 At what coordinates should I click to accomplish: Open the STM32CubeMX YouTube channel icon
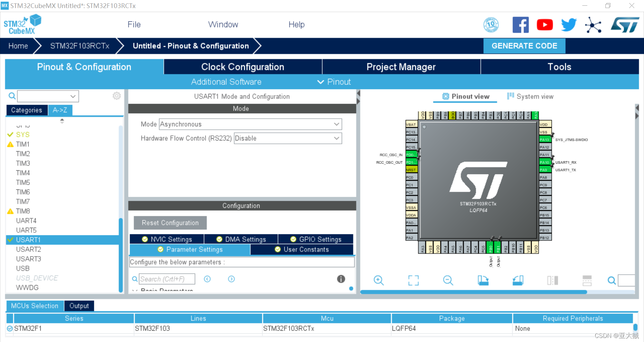(x=544, y=24)
